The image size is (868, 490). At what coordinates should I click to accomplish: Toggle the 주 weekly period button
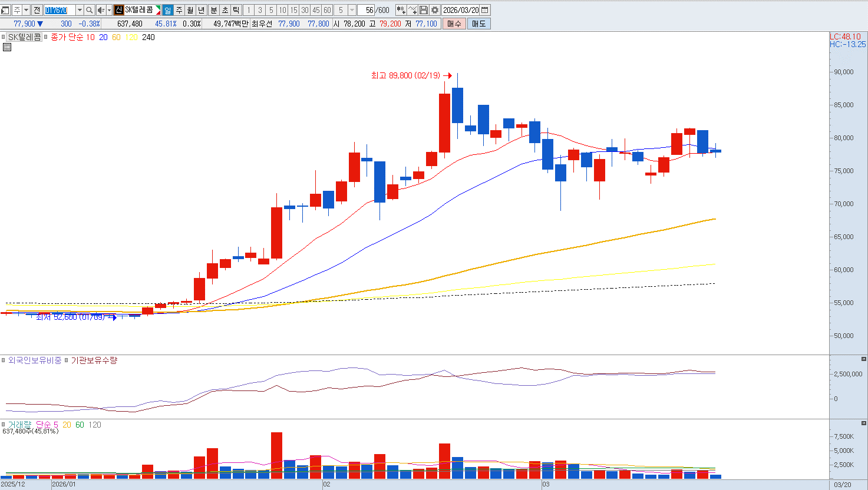pyautogui.click(x=179, y=10)
